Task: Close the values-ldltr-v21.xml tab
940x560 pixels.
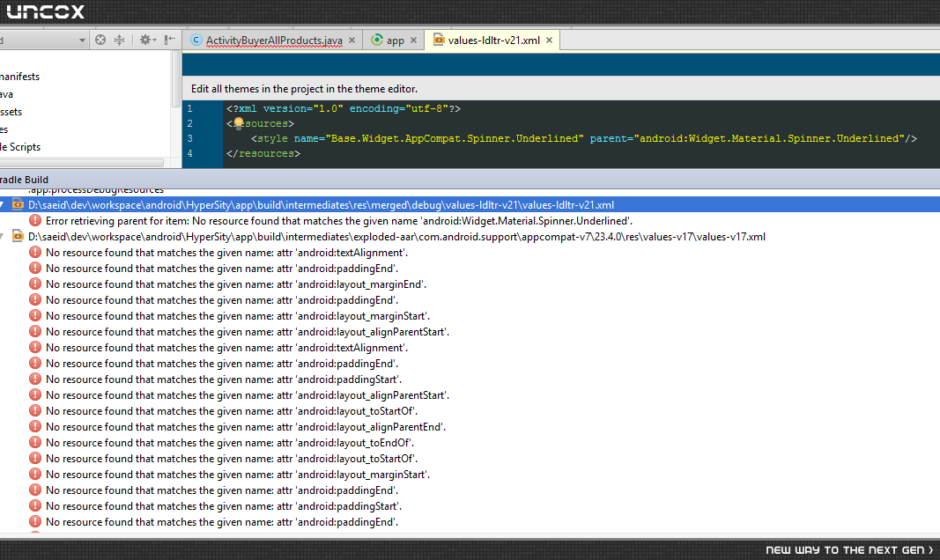Action: [549, 41]
